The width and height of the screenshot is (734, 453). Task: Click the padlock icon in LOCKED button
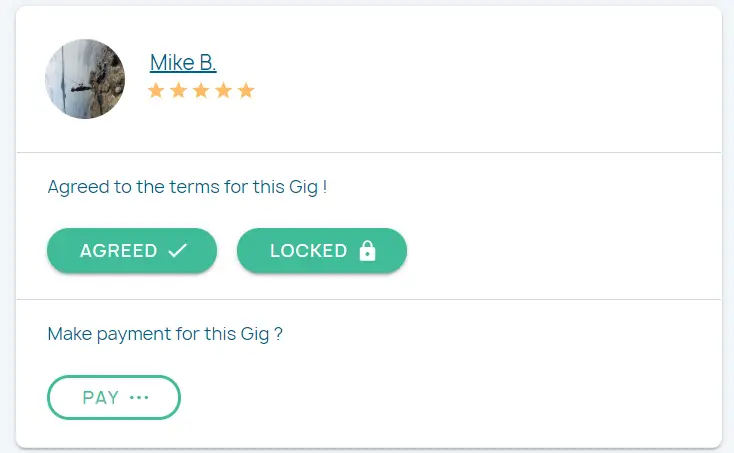(x=367, y=251)
